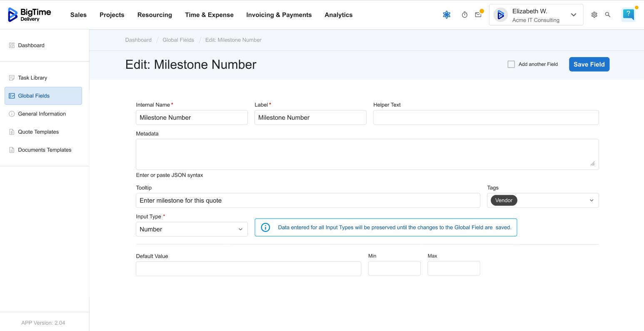
Task: Click the Save Field button
Action: pyautogui.click(x=589, y=64)
